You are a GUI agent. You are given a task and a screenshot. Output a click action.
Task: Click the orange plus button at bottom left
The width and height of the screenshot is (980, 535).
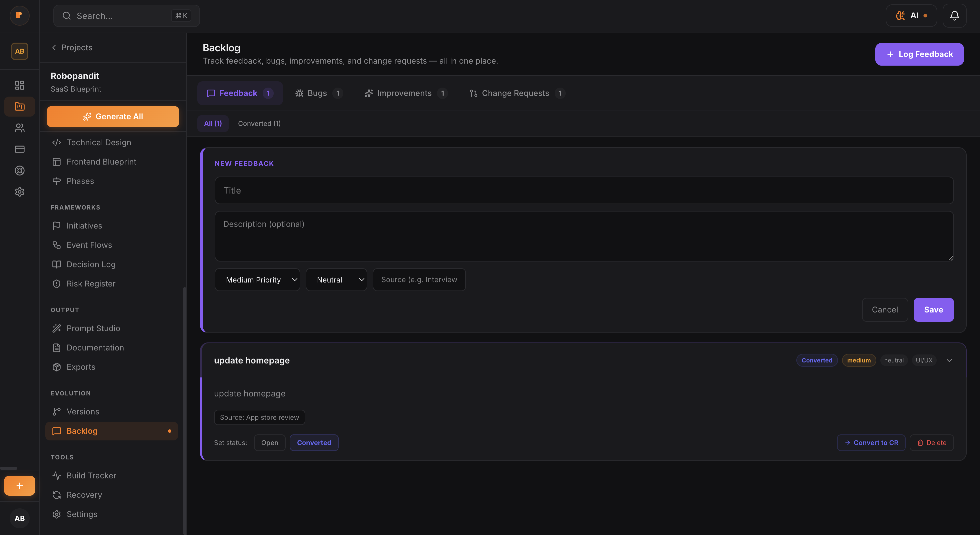tap(19, 486)
